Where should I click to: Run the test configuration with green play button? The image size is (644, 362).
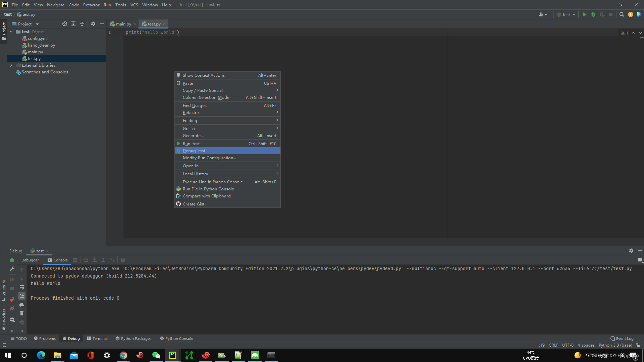585,14
